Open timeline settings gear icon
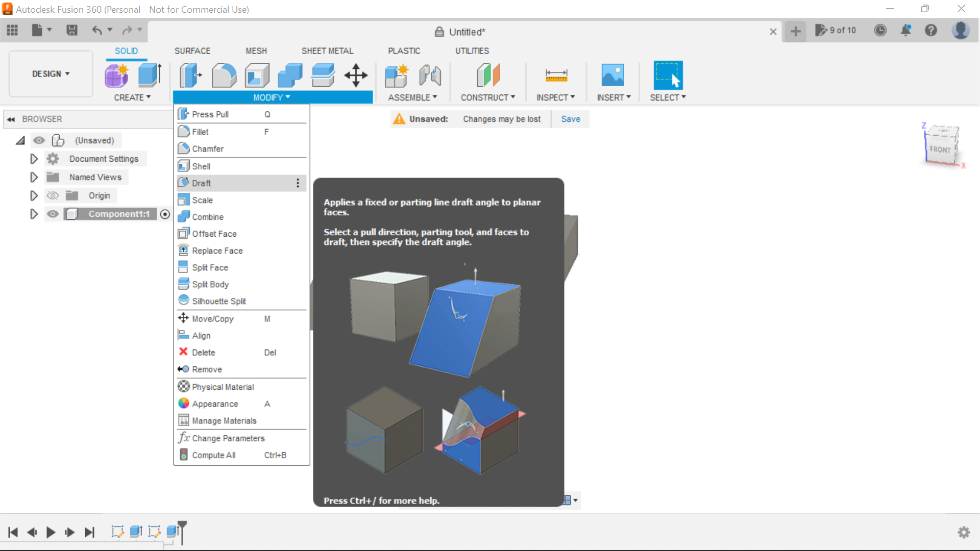Viewport: 980px width, 551px height. pos(964,533)
